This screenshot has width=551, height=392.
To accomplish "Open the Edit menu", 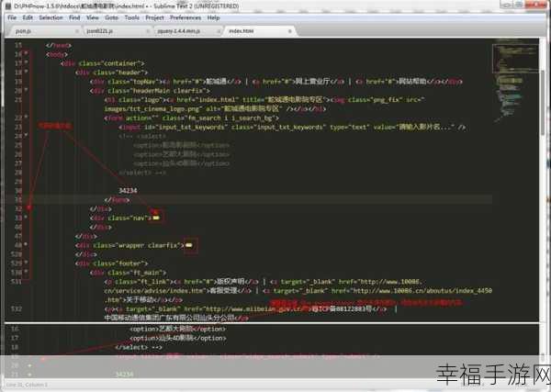I will click(x=28, y=17).
